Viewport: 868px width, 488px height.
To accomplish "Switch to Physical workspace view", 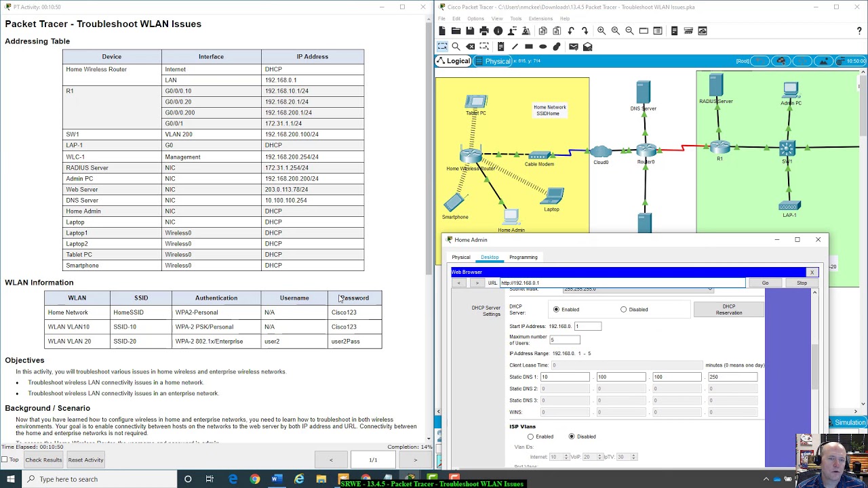I will [x=493, y=61].
